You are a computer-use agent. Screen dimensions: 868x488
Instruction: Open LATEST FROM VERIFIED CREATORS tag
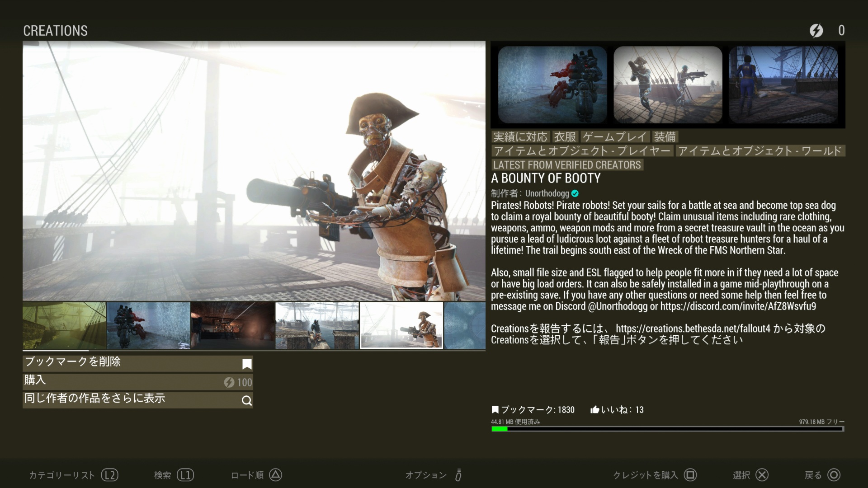click(x=567, y=165)
